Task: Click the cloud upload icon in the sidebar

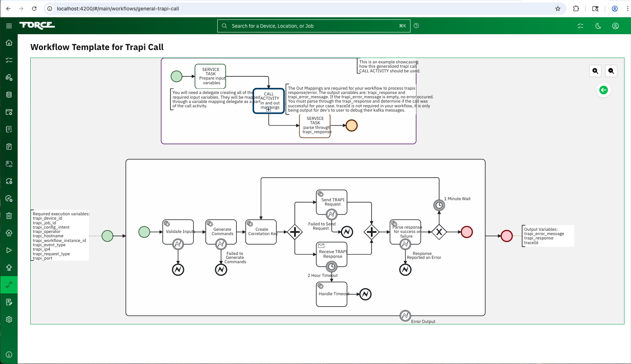Action: pyautogui.click(x=9, y=233)
